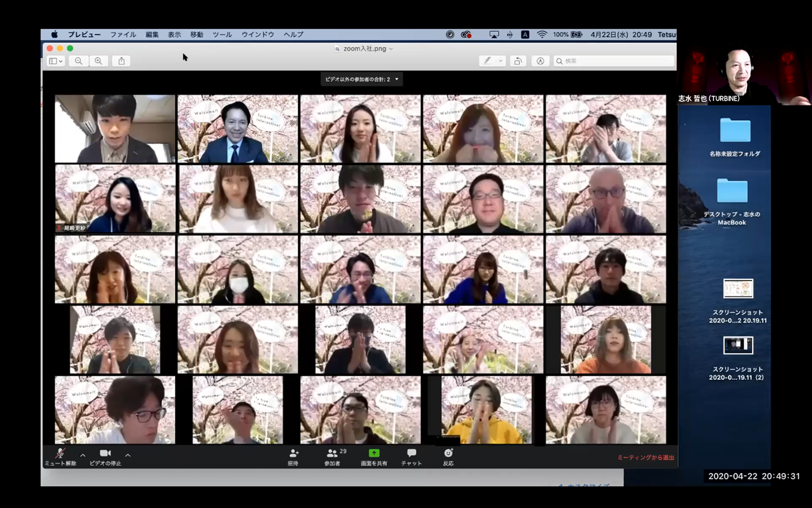
Task: Select the video tile of person wearing white face mask
Action: (x=238, y=270)
